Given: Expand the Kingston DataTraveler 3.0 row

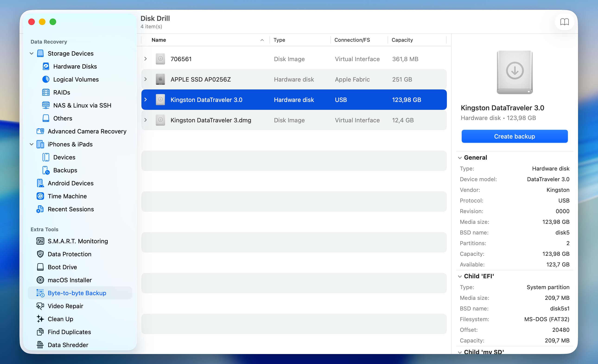Looking at the screenshot, I should click(146, 100).
